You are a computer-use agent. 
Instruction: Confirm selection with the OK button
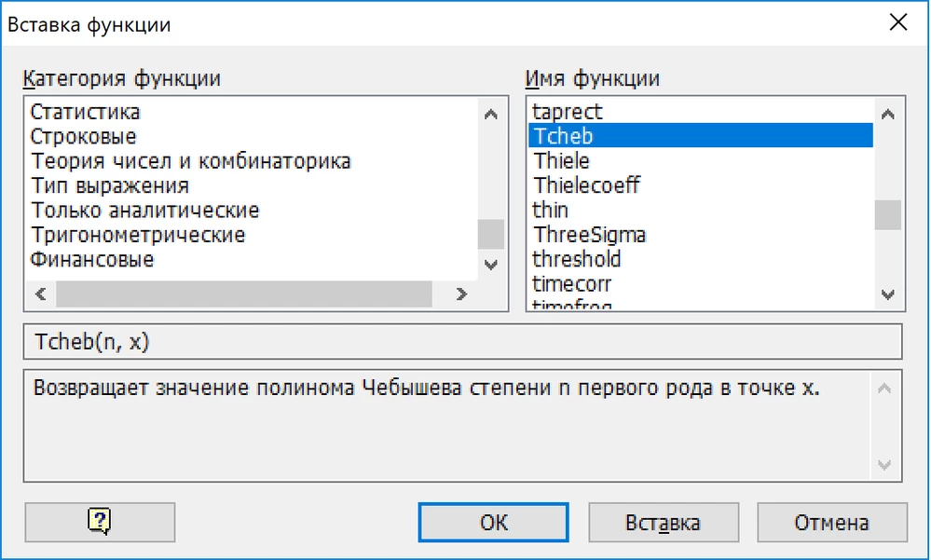coord(493,522)
